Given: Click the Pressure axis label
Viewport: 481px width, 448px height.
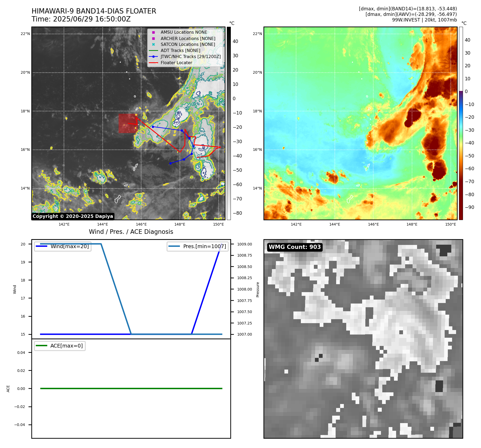Looking at the screenshot, I should click(258, 289).
